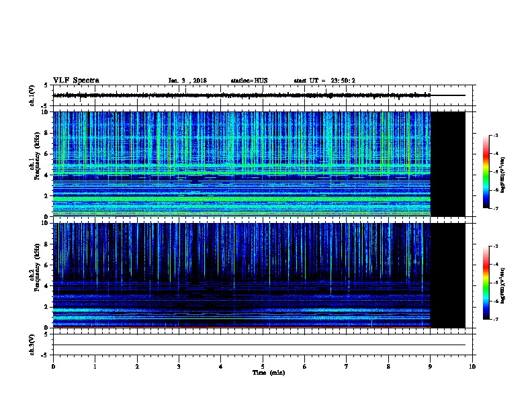Click the 2 kHz tick of ch.2 spectrogram

[47, 307]
